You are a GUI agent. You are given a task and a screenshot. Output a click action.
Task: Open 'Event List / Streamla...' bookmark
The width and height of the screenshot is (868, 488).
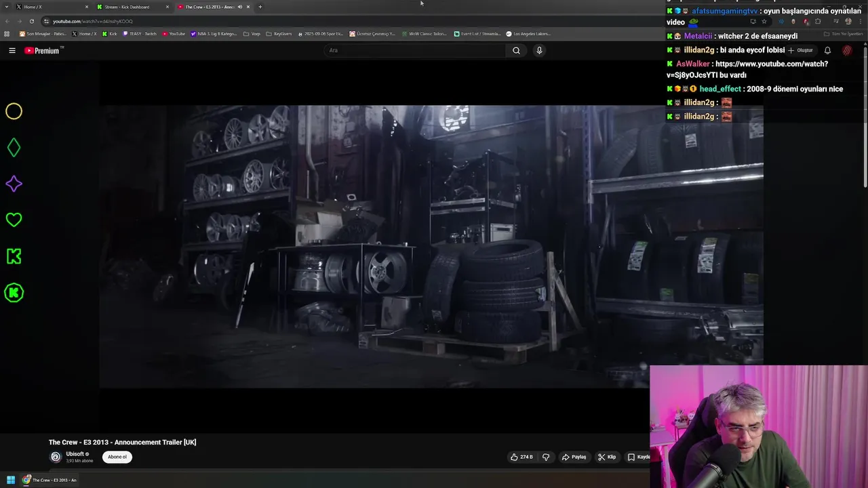477,34
